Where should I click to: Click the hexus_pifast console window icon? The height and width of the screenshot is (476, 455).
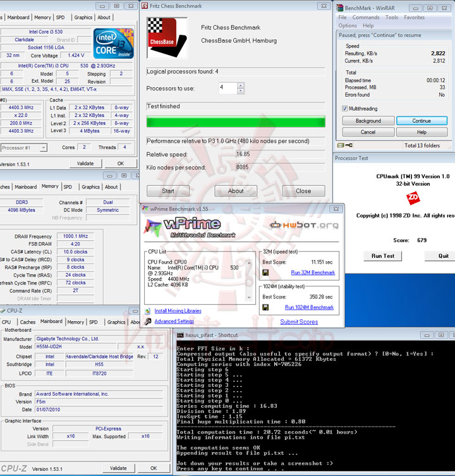[x=180, y=335]
